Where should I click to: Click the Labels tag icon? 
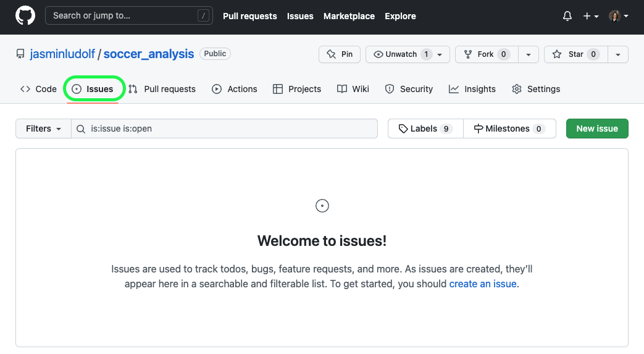pyautogui.click(x=403, y=129)
